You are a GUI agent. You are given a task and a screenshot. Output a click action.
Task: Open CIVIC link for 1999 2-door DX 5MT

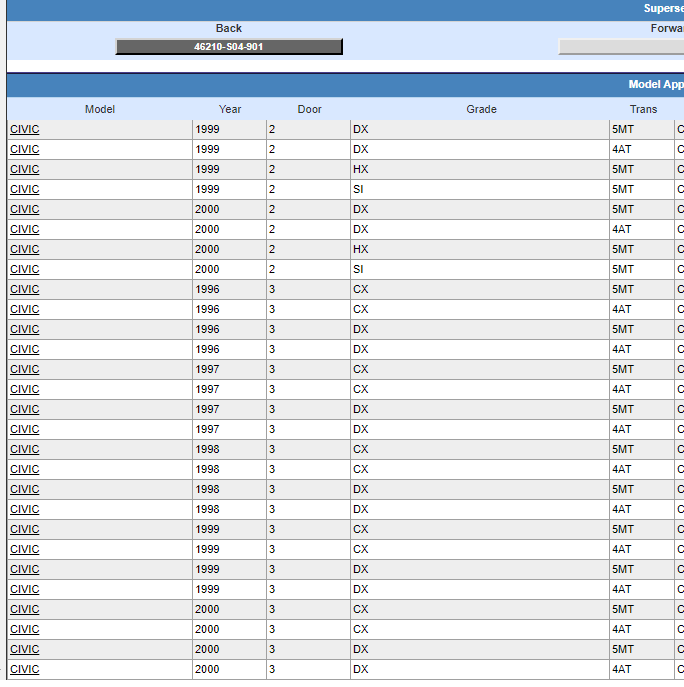click(x=25, y=129)
